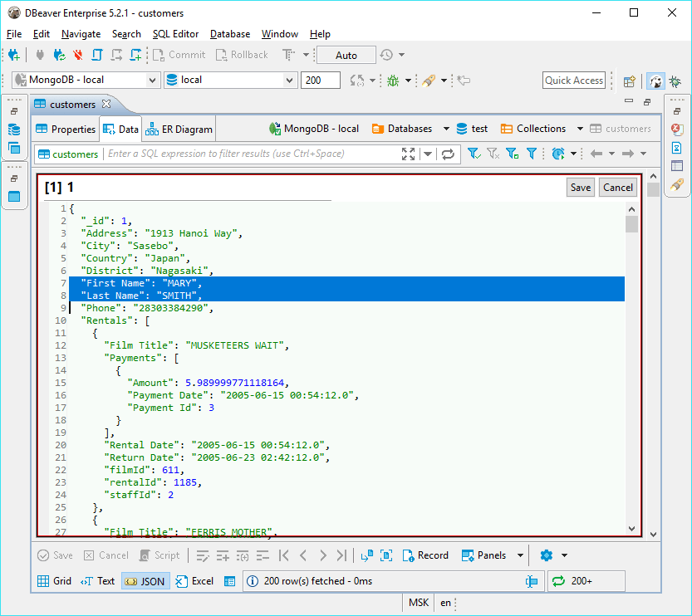This screenshot has width=692, height=616.
Task: Click the DBeaver perspective icon
Action: coord(655,81)
